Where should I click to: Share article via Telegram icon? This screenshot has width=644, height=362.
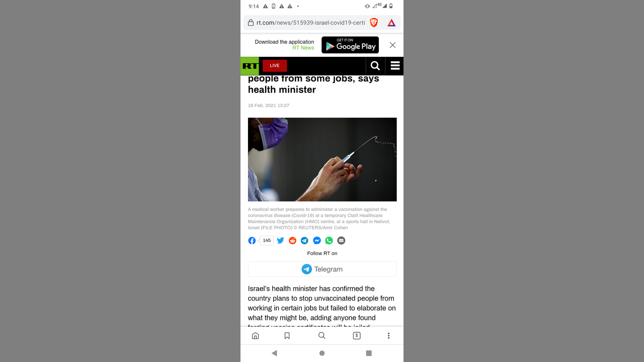[x=304, y=240]
